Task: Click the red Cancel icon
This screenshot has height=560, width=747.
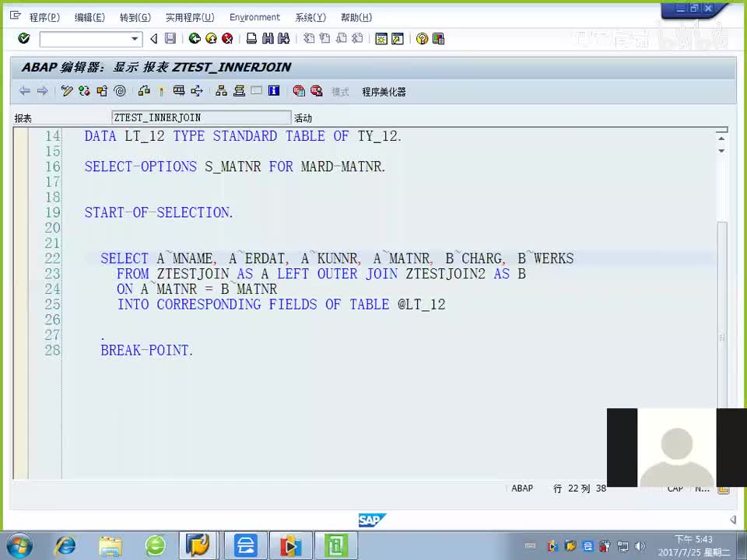Action: click(228, 38)
